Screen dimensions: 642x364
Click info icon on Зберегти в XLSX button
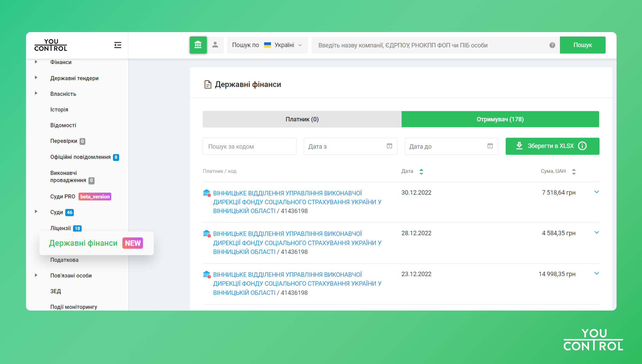point(582,146)
